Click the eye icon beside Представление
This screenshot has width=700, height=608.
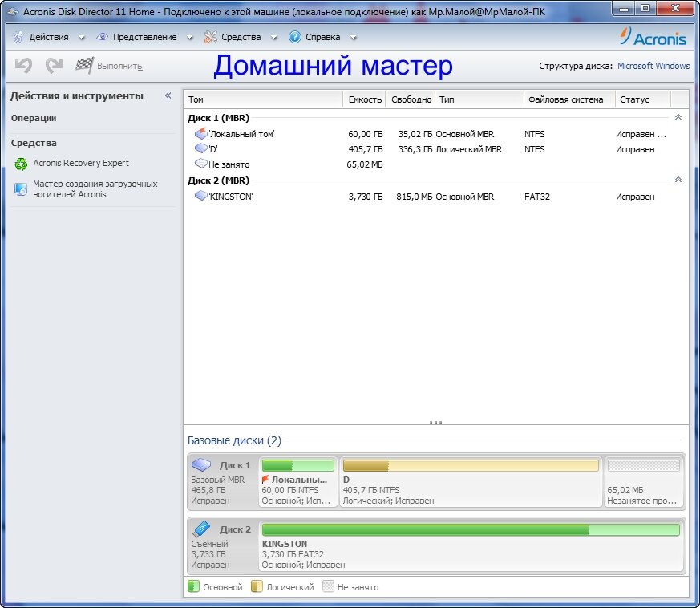pyautogui.click(x=102, y=37)
